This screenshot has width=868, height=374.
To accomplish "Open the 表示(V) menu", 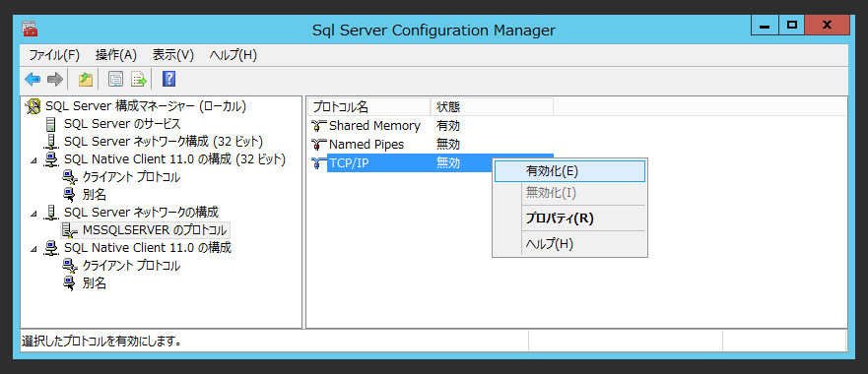I will 173,55.
